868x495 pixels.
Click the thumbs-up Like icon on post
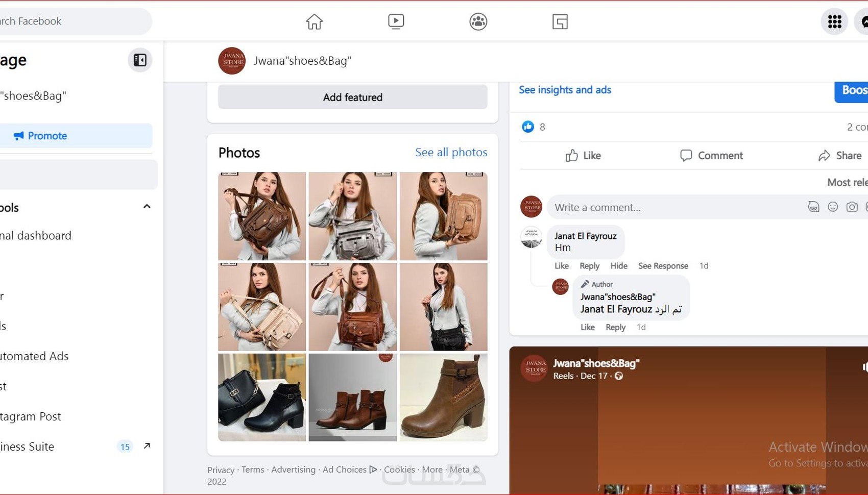click(x=572, y=156)
